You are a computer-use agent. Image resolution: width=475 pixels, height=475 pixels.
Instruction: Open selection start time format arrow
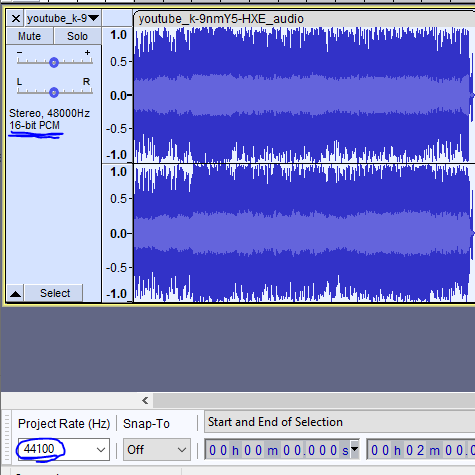coord(355,449)
